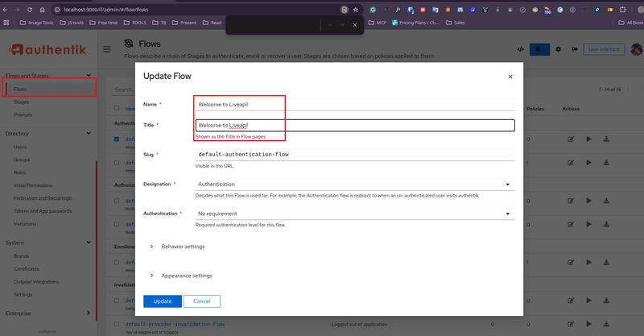Toggle the select-all checkbox in table header
This screenshot has height=336, width=644.
pyautogui.click(x=117, y=108)
